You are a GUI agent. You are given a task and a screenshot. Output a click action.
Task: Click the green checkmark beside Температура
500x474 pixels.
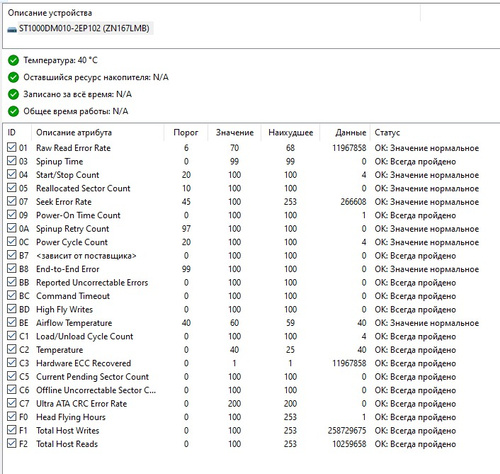13,60
